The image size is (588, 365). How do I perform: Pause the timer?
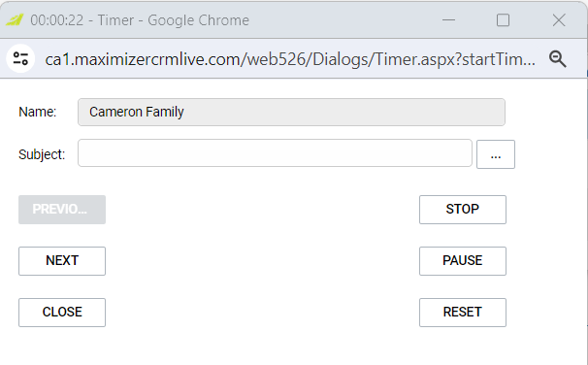(463, 261)
